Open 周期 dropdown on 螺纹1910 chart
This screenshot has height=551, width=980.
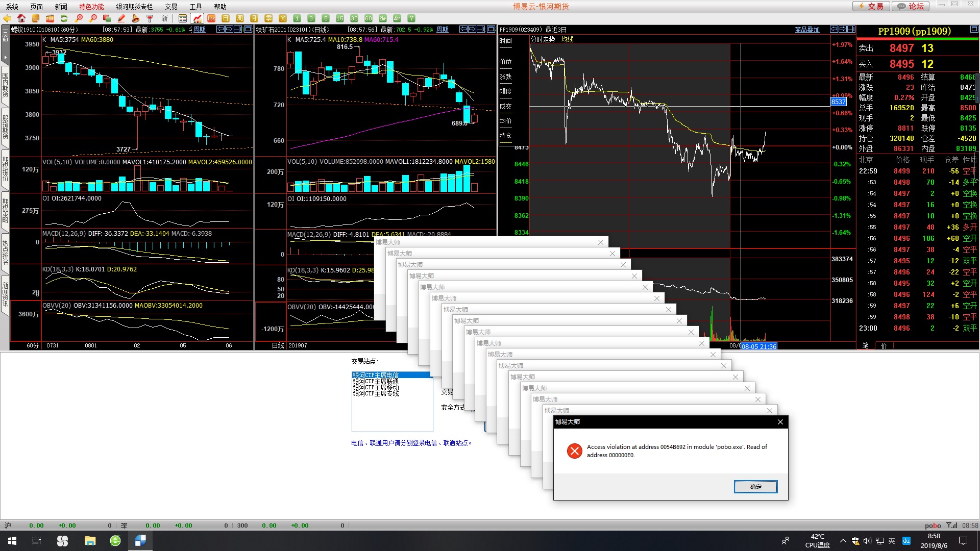pos(199,30)
